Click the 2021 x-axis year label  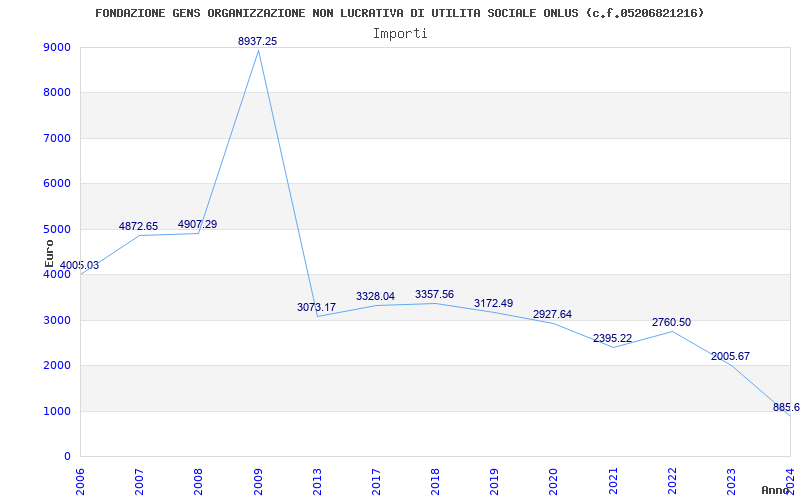click(x=613, y=481)
